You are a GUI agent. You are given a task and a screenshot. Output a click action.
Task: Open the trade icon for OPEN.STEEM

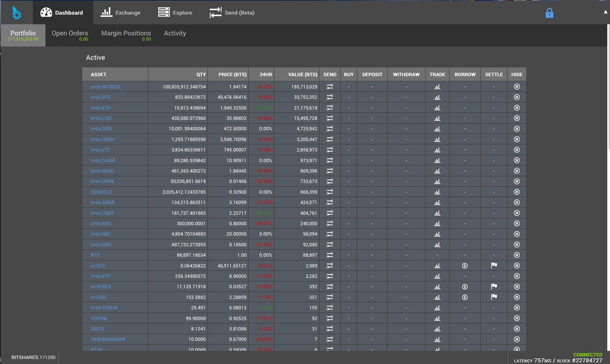click(x=437, y=308)
